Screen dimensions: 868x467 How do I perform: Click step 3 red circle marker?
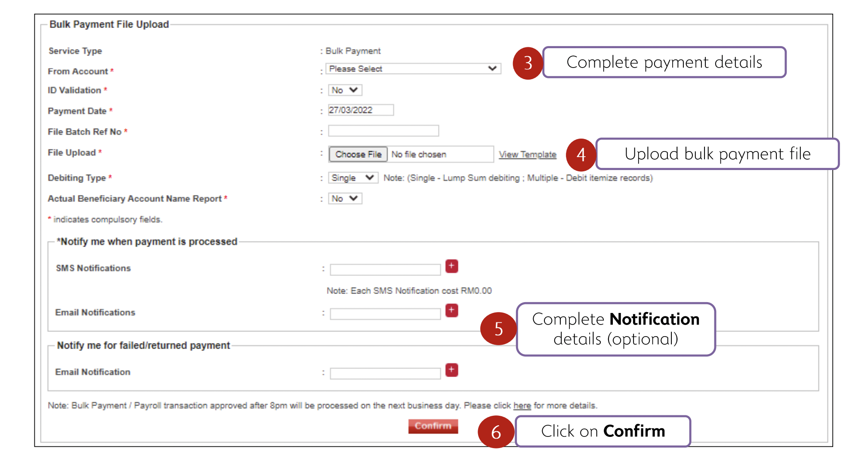tap(528, 63)
